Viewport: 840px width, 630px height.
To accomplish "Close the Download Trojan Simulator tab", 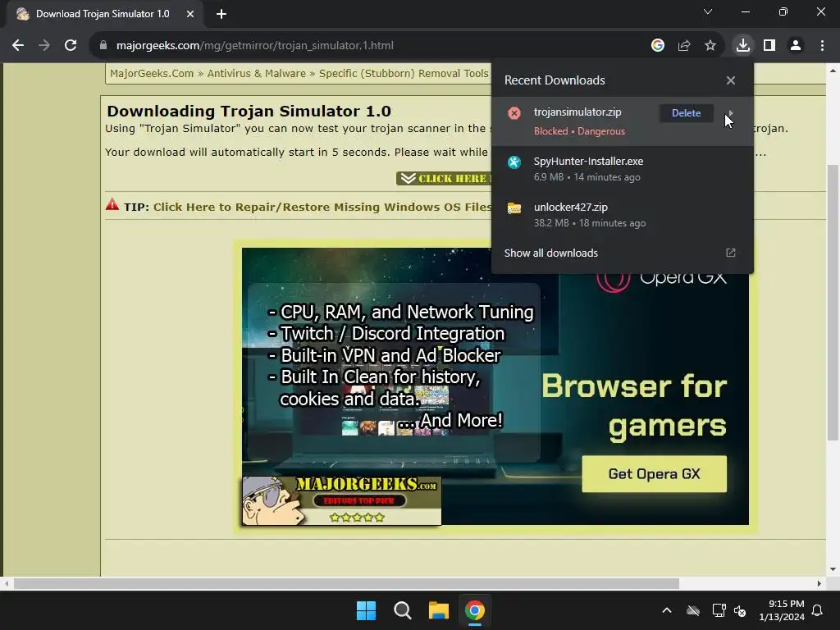I will 190,14.
